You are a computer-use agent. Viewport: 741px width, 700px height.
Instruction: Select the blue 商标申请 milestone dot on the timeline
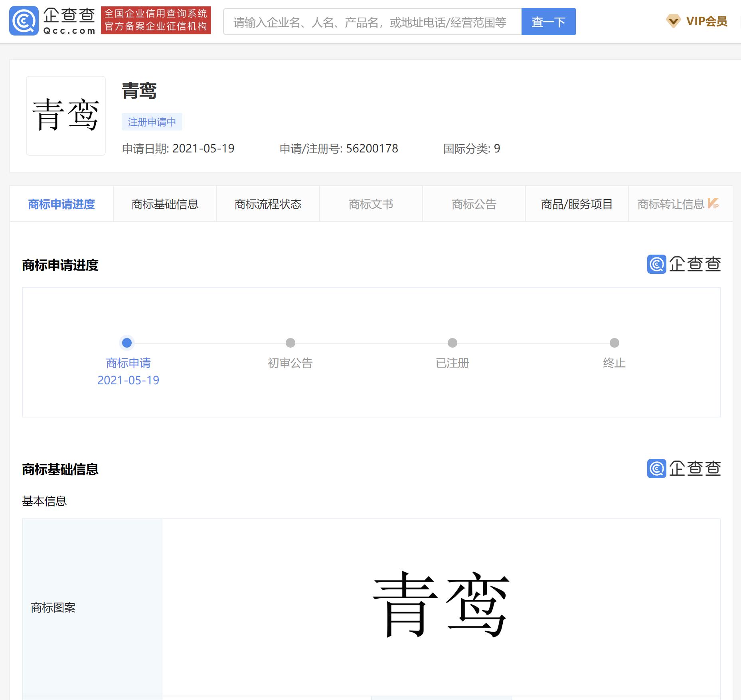point(127,343)
